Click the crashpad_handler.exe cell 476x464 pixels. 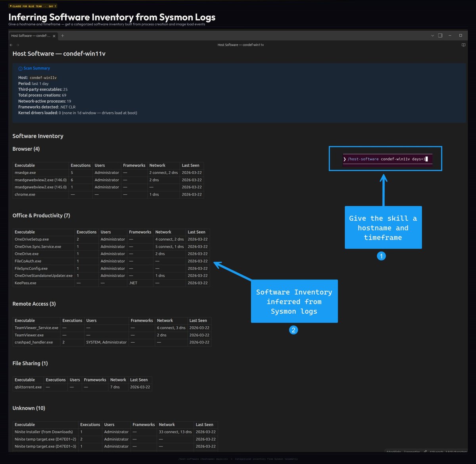[x=36, y=342]
